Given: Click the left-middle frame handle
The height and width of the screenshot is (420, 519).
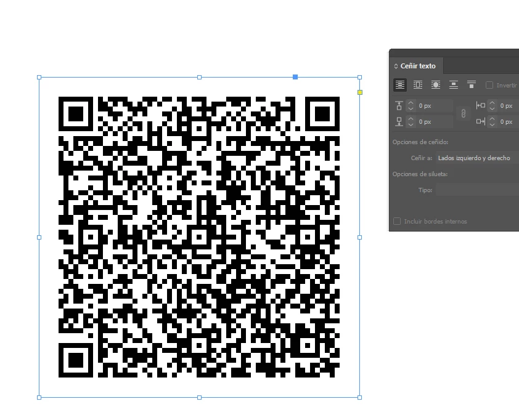Looking at the screenshot, I should pyautogui.click(x=39, y=238).
